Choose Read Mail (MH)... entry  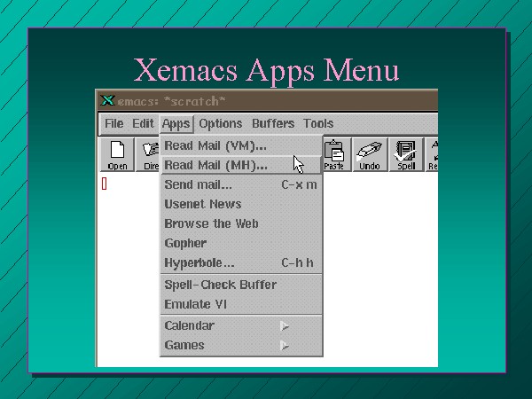coord(241,165)
